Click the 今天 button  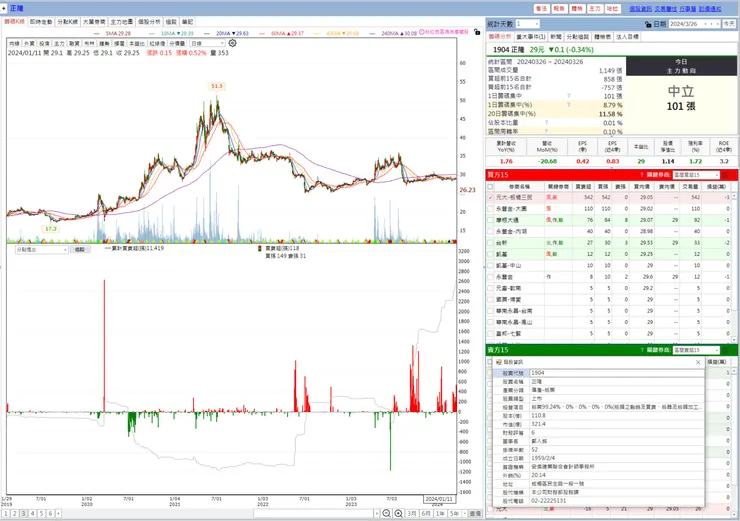729,24
